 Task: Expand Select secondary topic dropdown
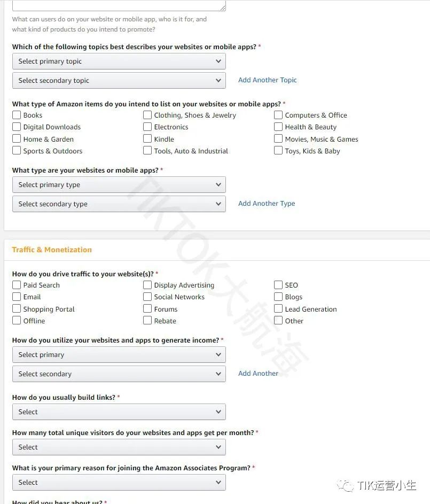tap(119, 81)
